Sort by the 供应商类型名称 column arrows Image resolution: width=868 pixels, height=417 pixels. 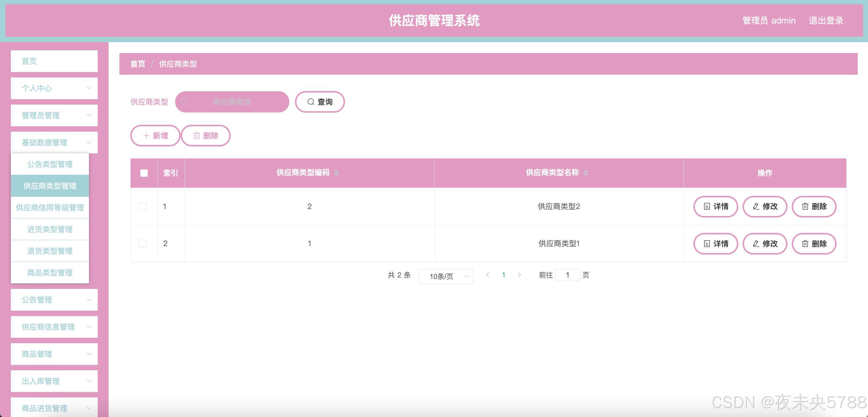(x=586, y=173)
